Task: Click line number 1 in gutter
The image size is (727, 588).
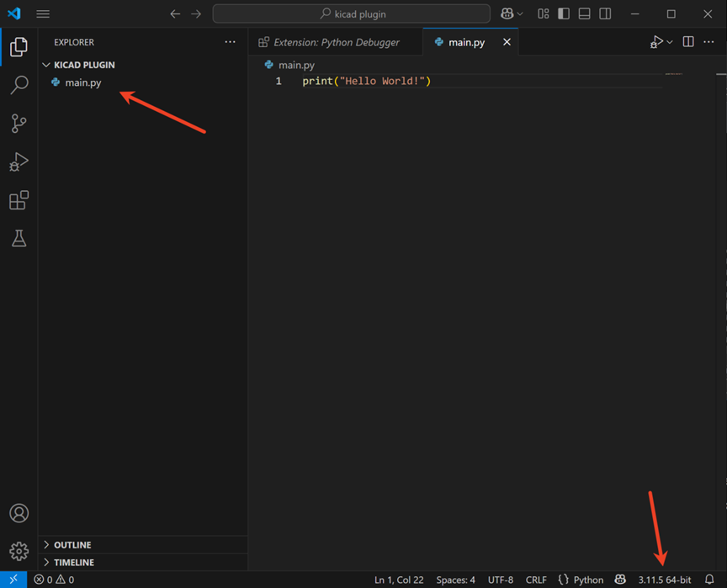Action: pos(279,81)
